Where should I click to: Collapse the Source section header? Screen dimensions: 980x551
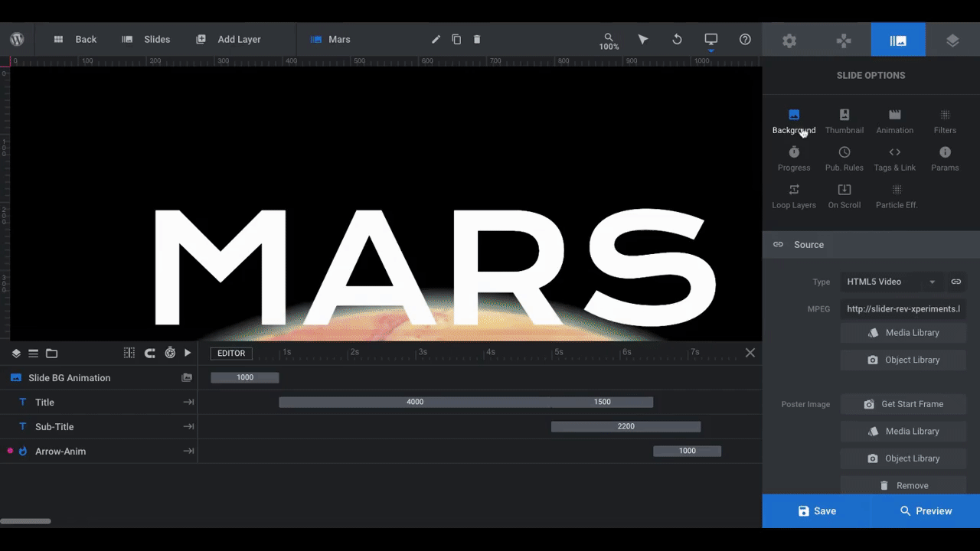click(871, 245)
